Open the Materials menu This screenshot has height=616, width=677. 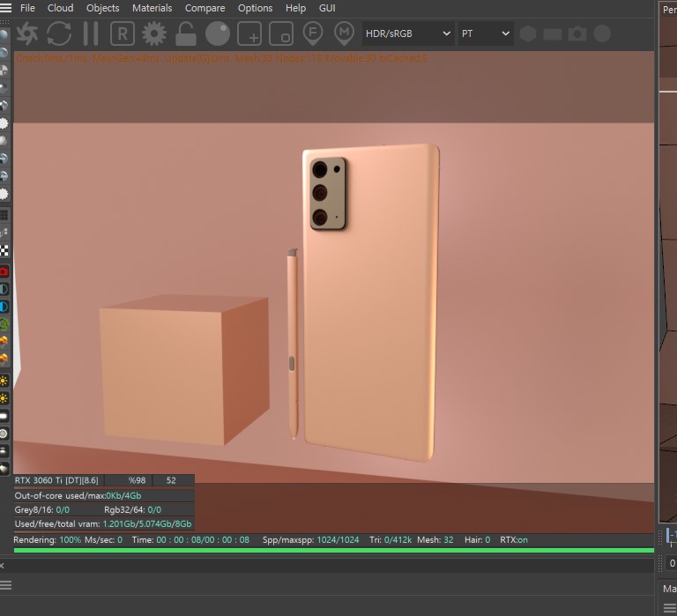pyautogui.click(x=152, y=8)
